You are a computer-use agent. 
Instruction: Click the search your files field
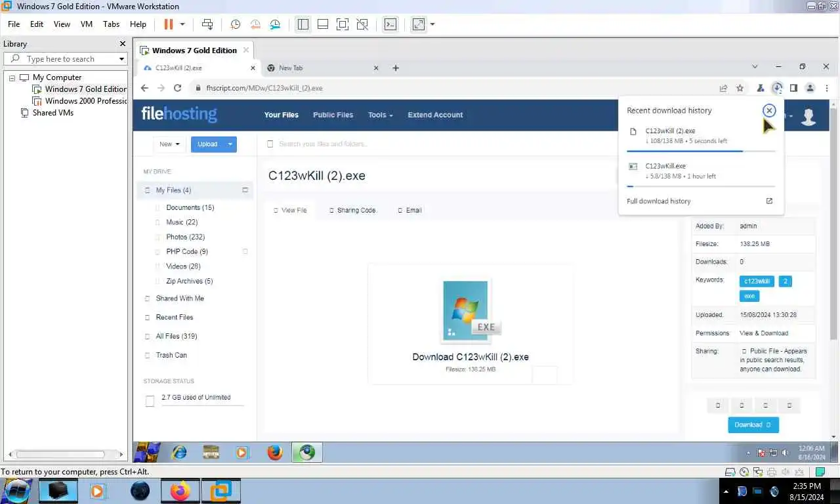[433, 144]
